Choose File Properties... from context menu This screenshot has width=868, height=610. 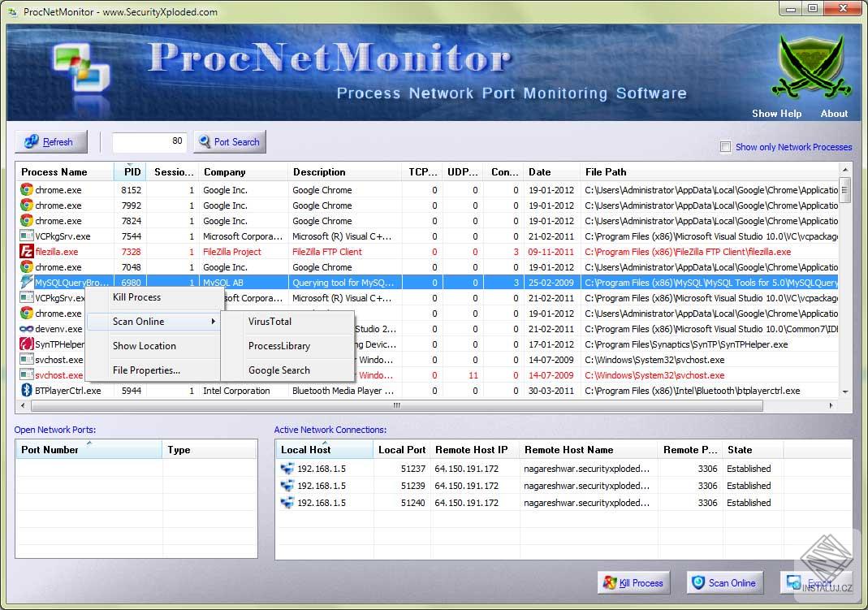[147, 370]
